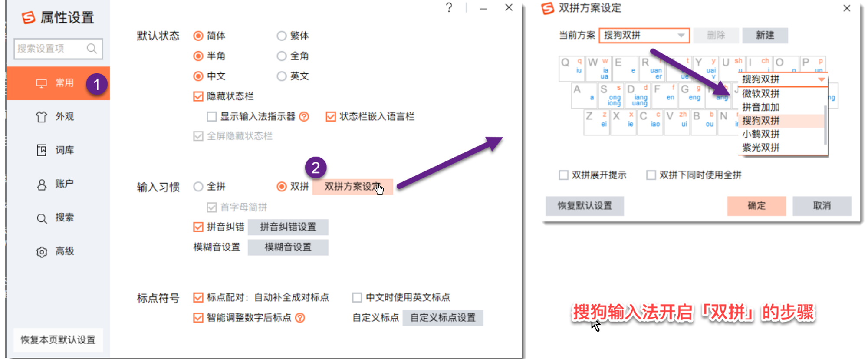Select the 全拼 input mode radio
This screenshot has height=359, width=868.
click(x=198, y=187)
